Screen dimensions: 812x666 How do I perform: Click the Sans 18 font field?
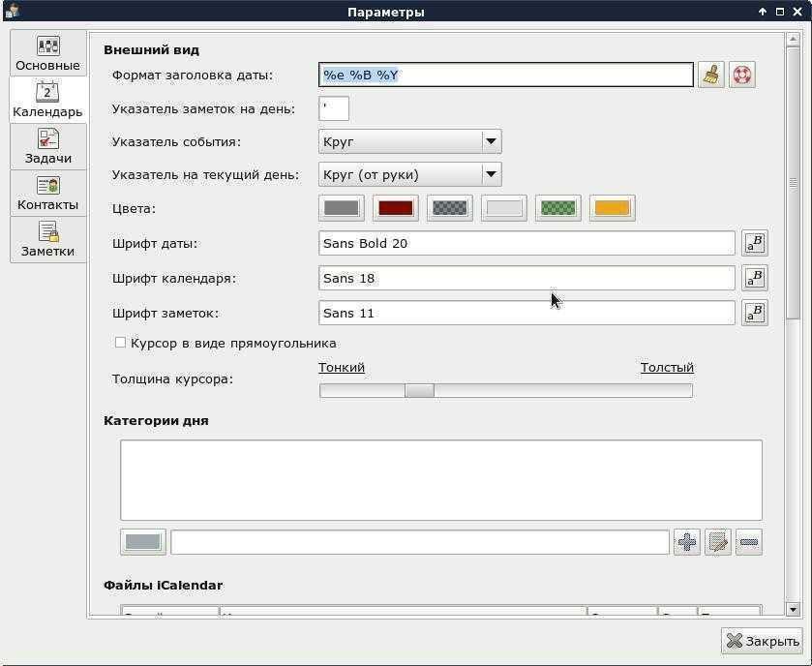(526, 278)
